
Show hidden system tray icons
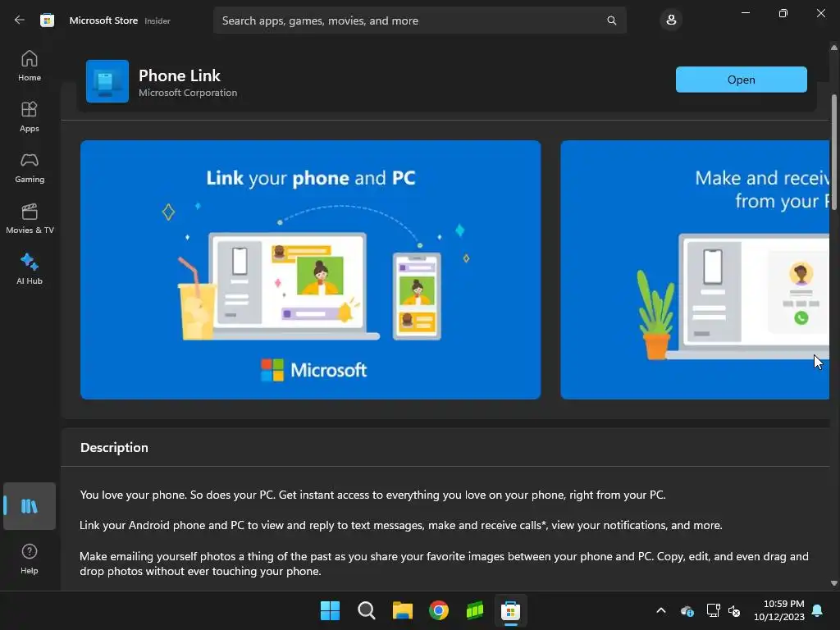(661, 610)
